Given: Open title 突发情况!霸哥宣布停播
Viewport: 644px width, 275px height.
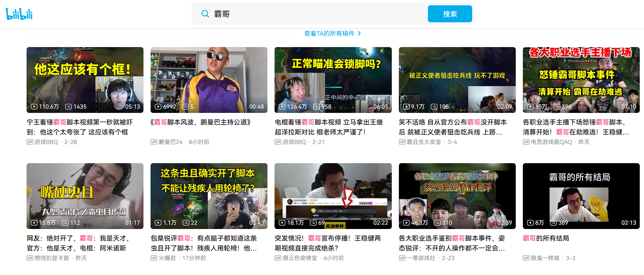Looking at the screenshot, I should tap(328, 243).
